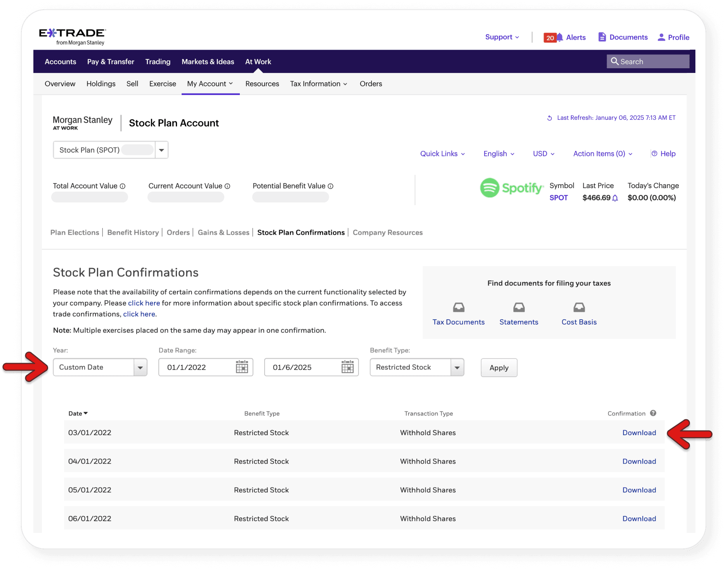This screenshot has height=569, width=728.
Task: Click the price alert bell beside $466.69
Action: coord(615,198)
